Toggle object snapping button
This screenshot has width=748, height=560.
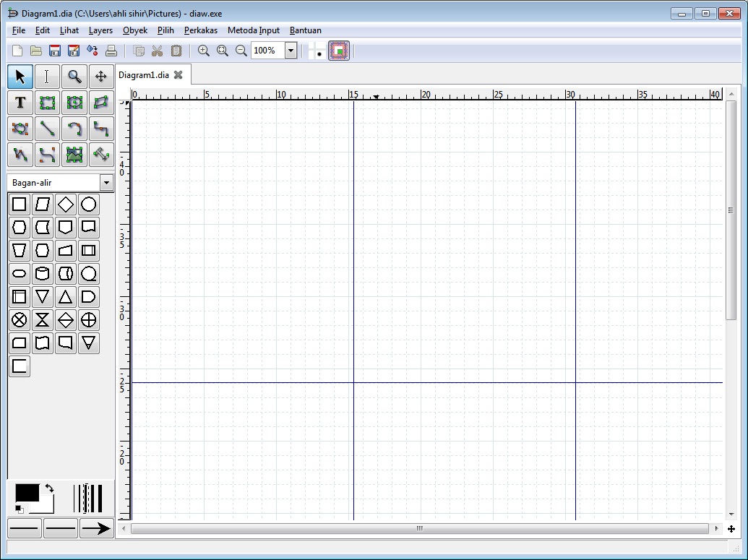[x=338, y=51]
